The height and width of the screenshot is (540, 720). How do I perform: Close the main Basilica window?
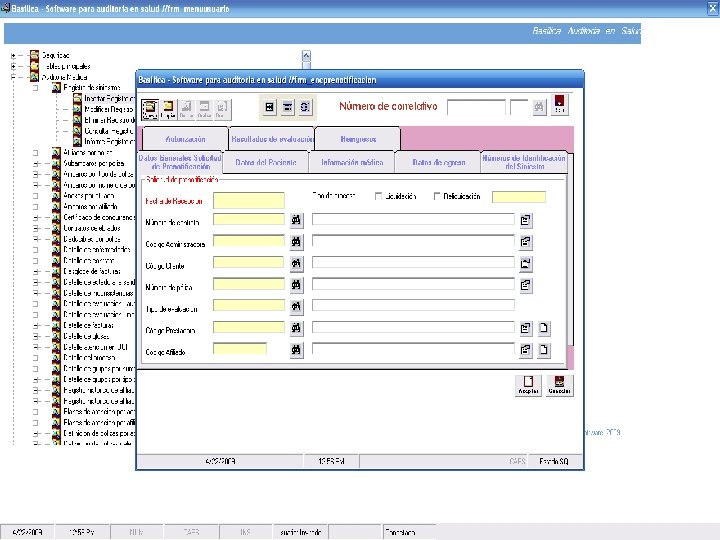(713, 8)
